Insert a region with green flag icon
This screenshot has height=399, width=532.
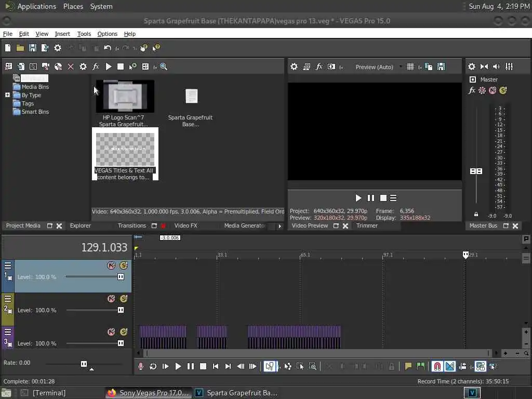421,366
